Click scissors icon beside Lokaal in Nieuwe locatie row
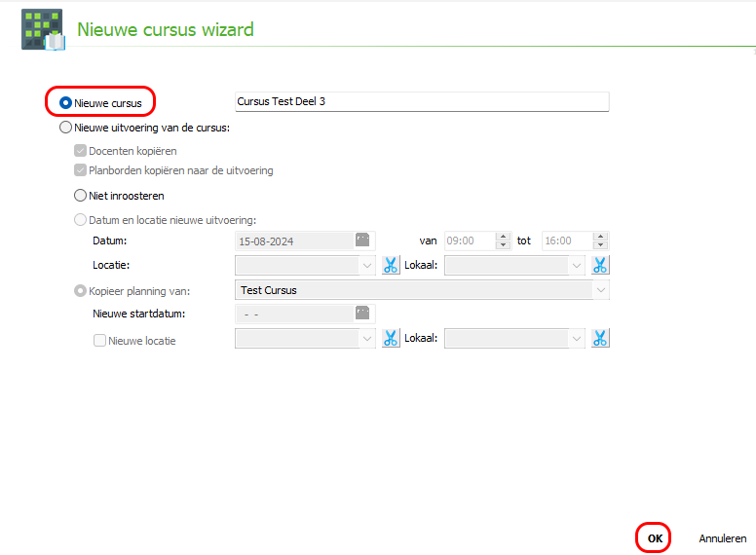The image size is (756, 555). point(600,338)
